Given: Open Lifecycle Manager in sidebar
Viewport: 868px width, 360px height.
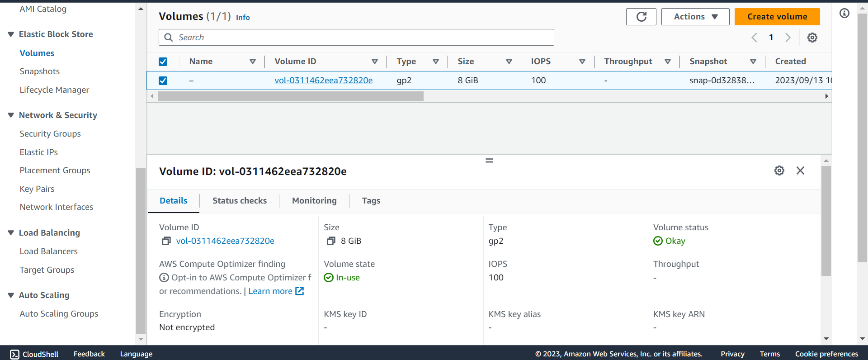Looking at the screenshot, I should 54,90.
